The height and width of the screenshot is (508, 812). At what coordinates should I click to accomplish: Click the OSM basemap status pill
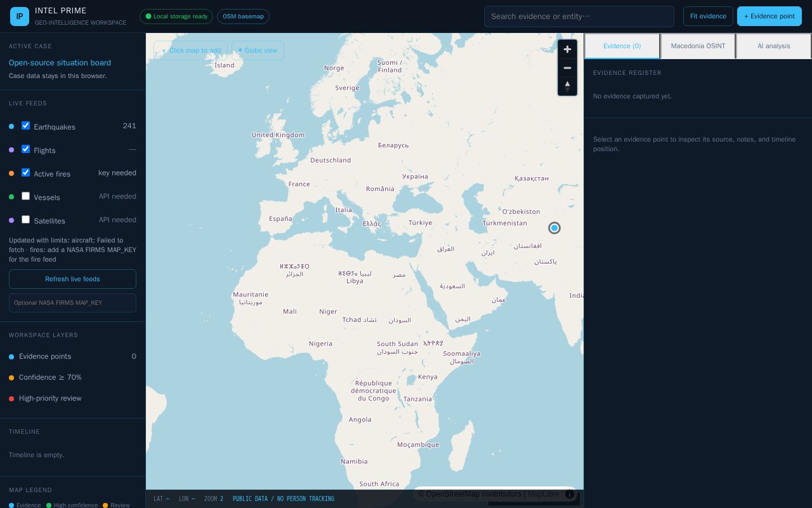pyautogui.click(x=243, y=17)
